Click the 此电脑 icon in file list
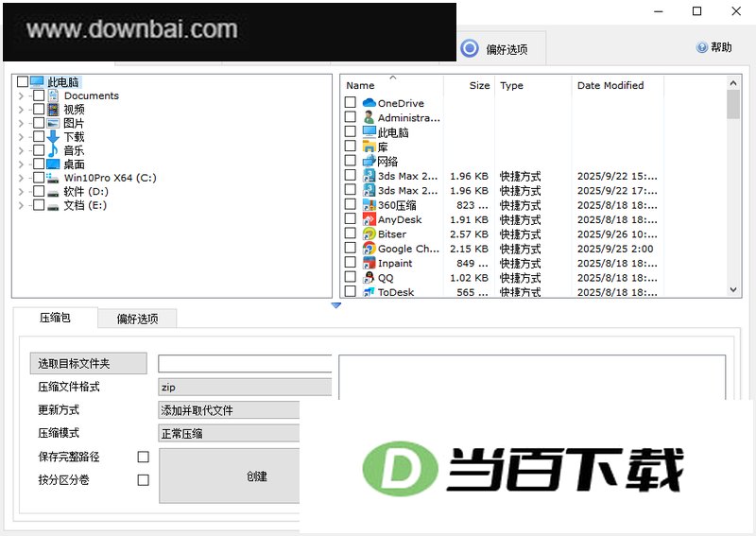The image size is (756, 536). [x=369, y=131]
